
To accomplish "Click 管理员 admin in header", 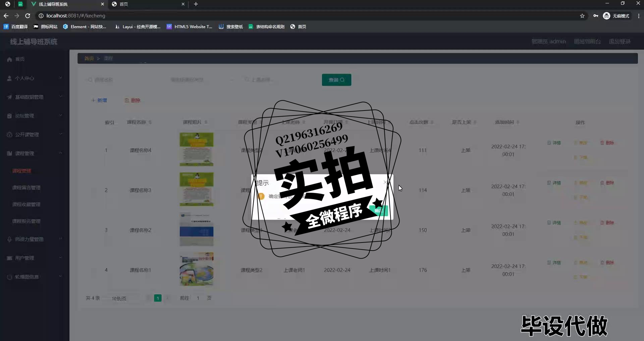I will (x=549, y=42).
